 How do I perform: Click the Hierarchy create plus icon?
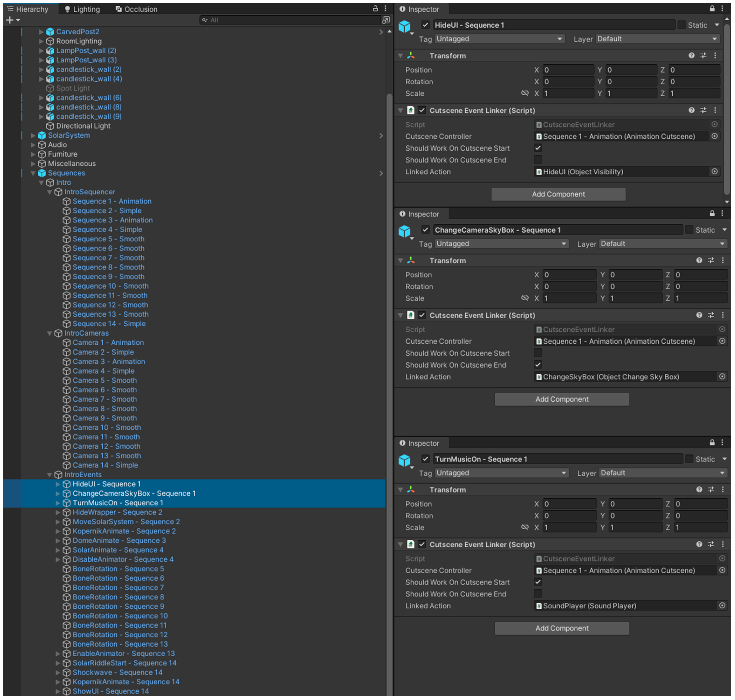click(10, 20)
